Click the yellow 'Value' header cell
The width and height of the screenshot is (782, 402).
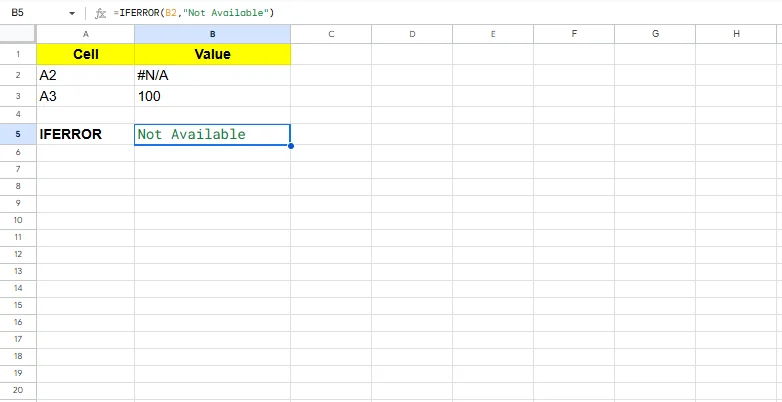point(212,54)
